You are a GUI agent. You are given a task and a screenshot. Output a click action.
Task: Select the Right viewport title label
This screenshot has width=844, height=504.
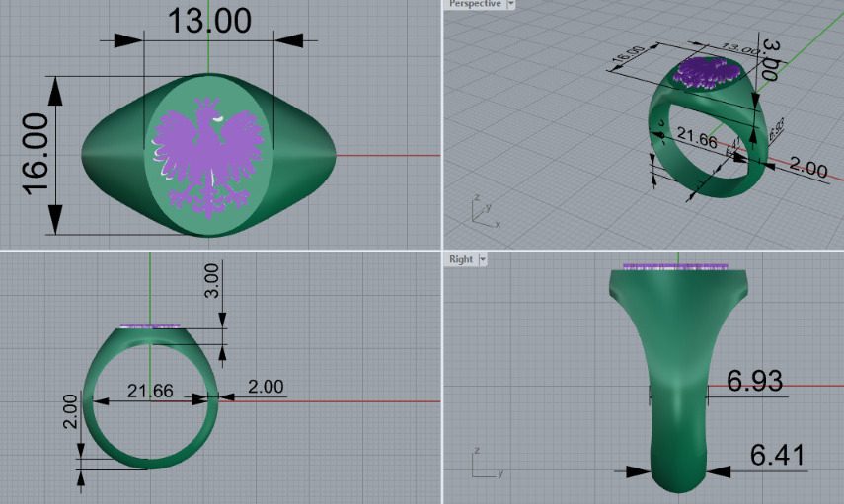coord(461,259)
